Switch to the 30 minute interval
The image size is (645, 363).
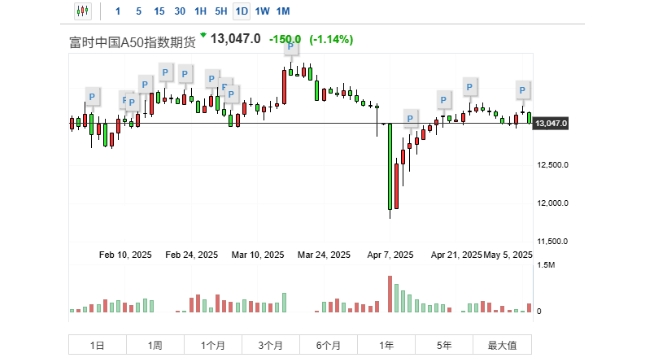click(x=180, y=12)
